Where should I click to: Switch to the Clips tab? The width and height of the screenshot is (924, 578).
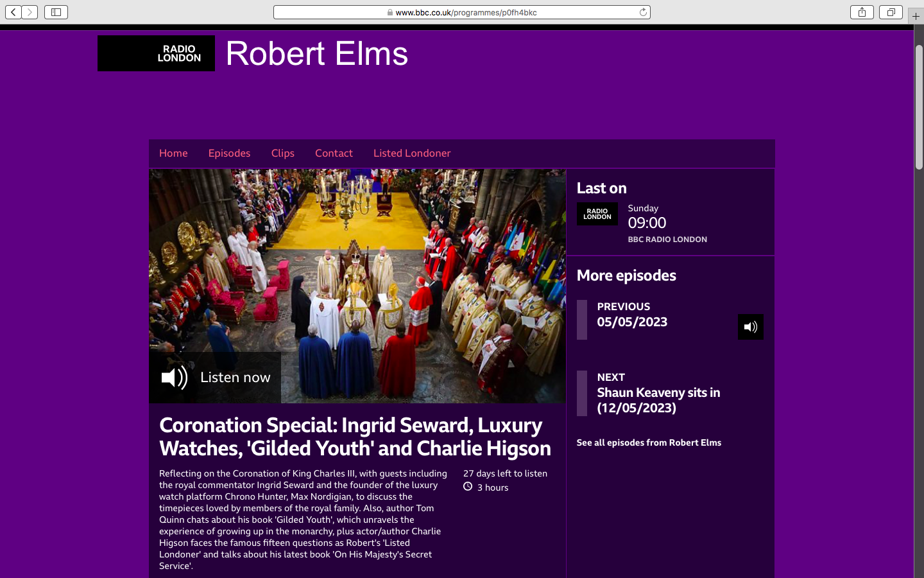point(282,153)
